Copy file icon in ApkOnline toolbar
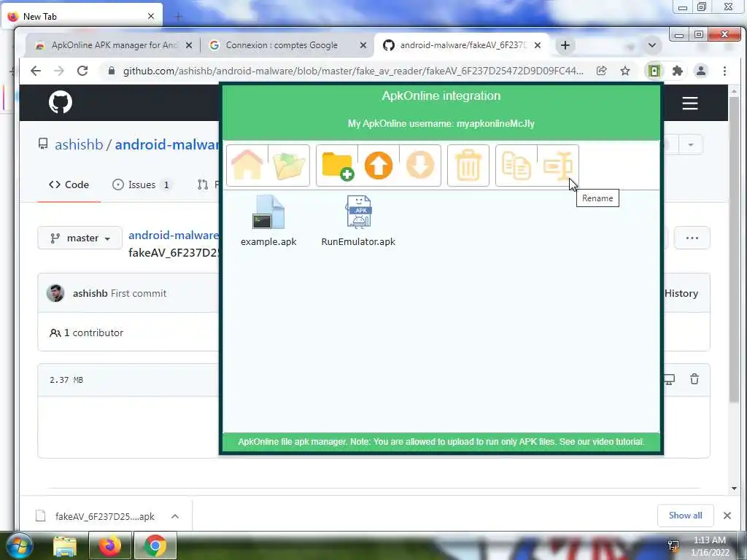This screenshot has width=747, height=560. [x=516, y=166]
